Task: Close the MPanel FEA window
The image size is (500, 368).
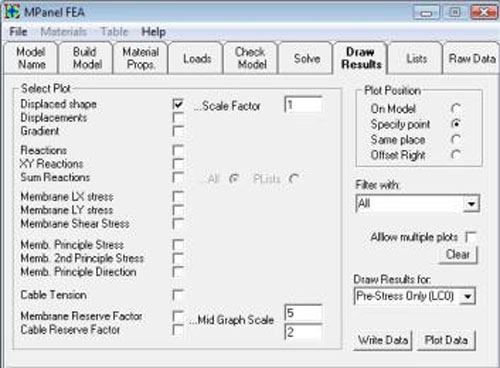Action: pyautogui.click(x=483, y=13)
